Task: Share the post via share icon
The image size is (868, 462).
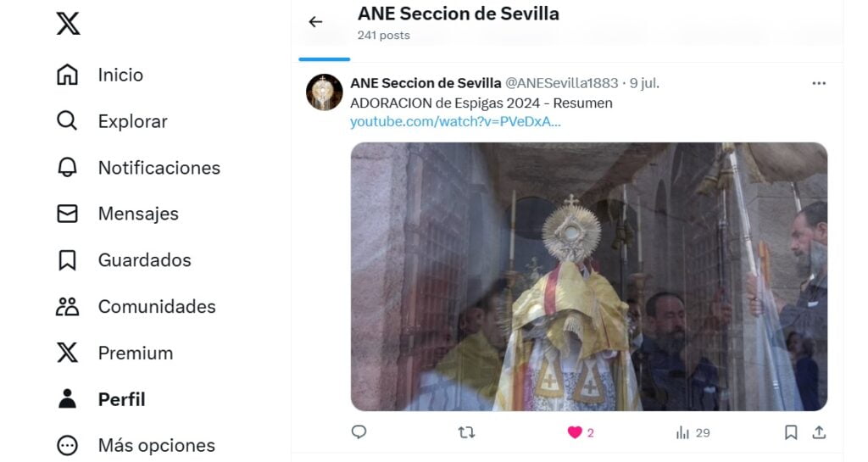Action: point(820,432)
